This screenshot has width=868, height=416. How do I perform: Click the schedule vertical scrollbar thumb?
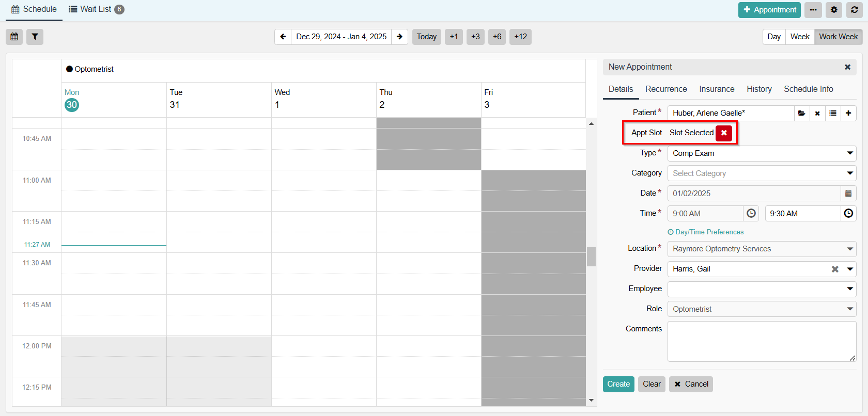pyautogui.click(x=591, y=257)
